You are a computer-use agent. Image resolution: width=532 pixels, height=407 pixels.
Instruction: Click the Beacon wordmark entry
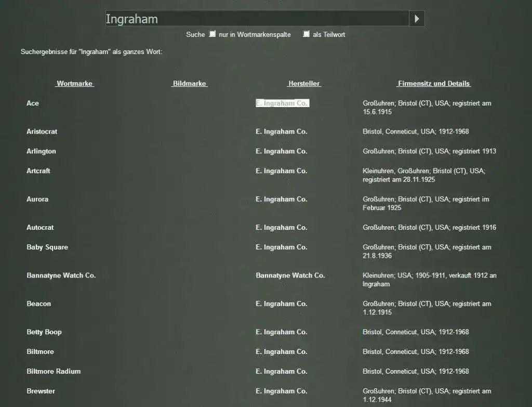click(38, 304)
